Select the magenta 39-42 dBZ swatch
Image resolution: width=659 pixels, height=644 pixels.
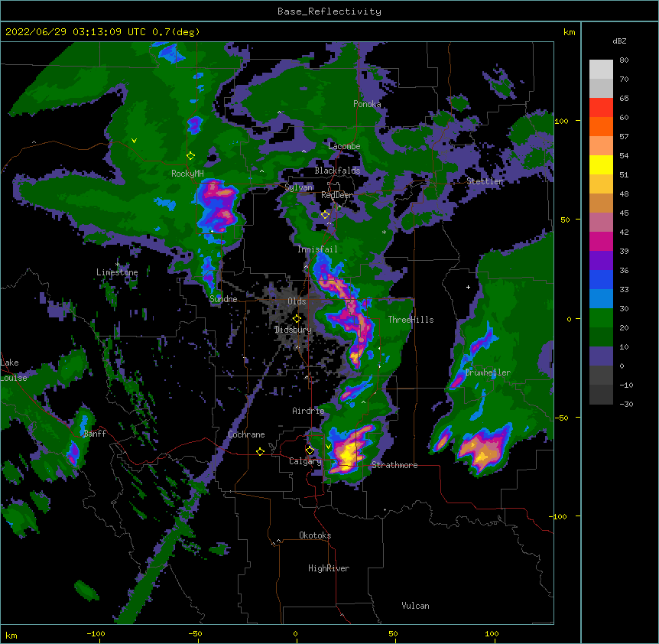[601, 241]
